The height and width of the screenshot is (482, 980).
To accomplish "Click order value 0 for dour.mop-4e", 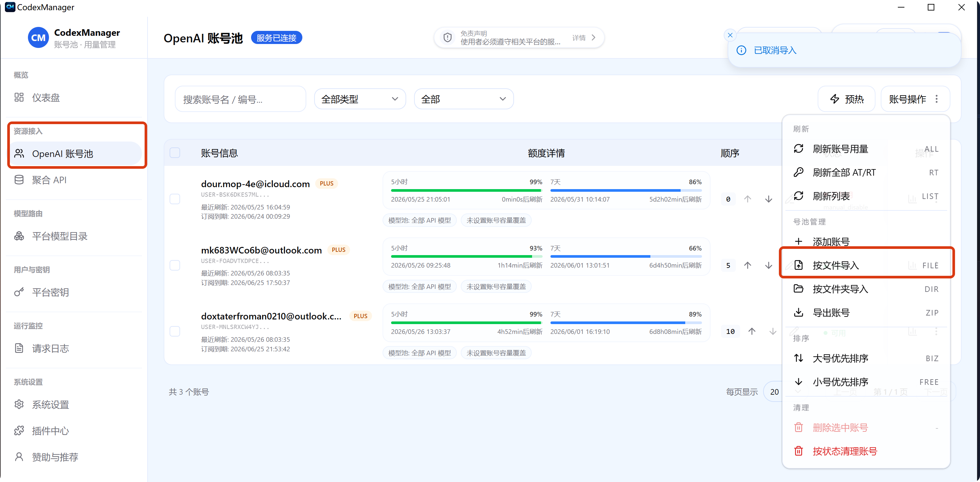I will (728, 199).
